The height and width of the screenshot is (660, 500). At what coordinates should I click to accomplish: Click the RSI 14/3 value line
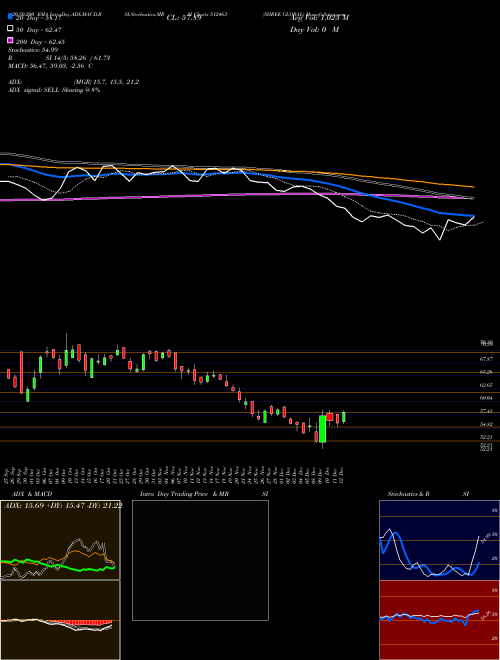(59, 58)
